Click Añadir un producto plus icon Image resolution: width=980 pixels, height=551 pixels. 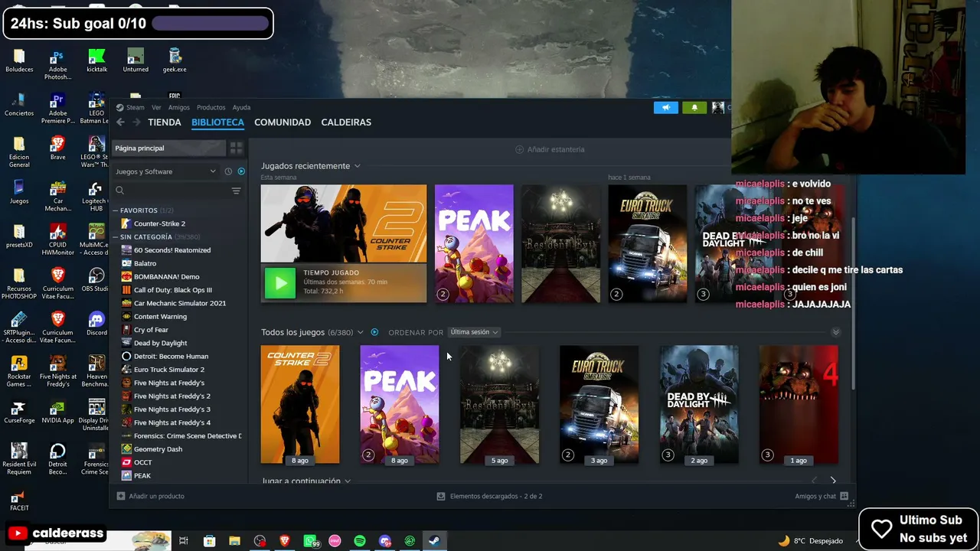(x=121, y=496)
